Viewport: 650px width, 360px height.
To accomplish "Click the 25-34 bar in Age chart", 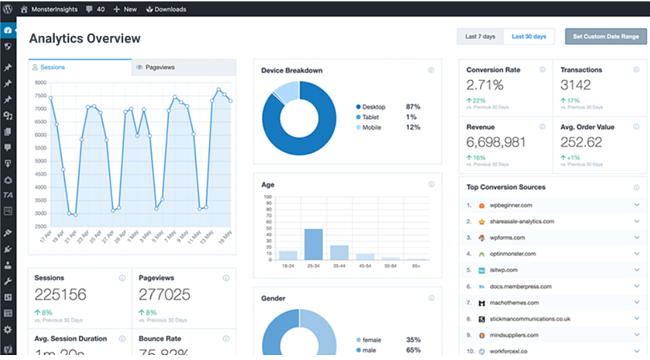I will (313, 244).
